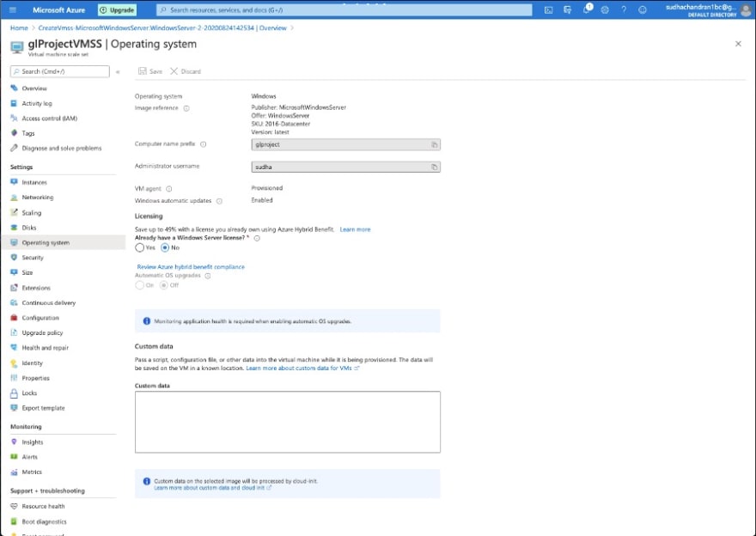Open Review Azure hybrid benefit compliance link
This screenshot has height=536, width=756.
pyautogui.click(x=191, y=266)
